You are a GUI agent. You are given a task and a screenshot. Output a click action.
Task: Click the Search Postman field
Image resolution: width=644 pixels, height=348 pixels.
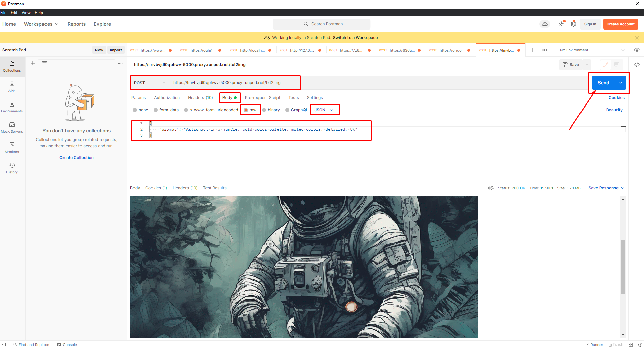tap(322, 24)
